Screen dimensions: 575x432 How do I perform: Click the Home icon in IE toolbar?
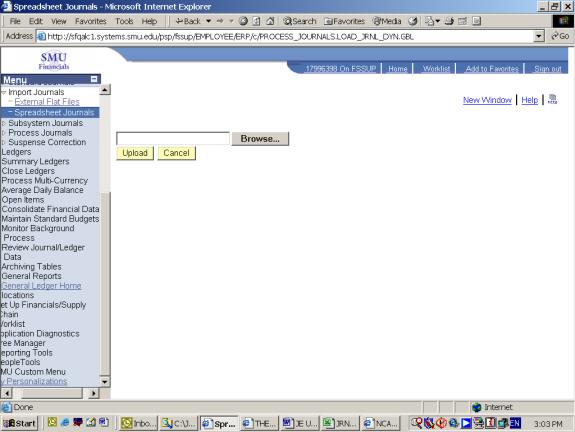coord(270,21)
